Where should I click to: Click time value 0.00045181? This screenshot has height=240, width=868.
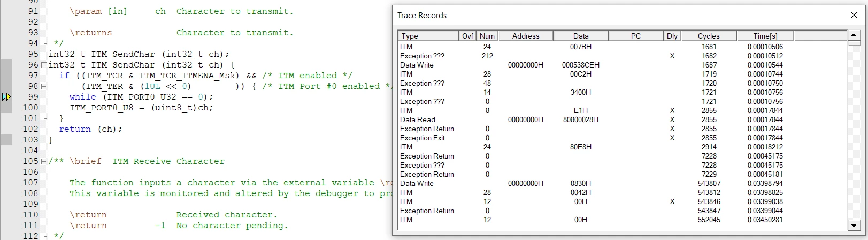(765, 174)
